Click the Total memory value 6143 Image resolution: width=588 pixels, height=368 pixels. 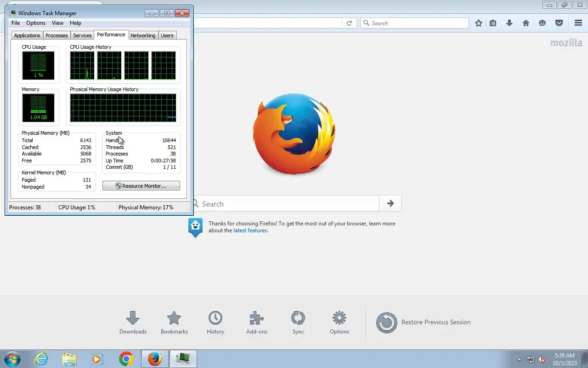[85, 140]
